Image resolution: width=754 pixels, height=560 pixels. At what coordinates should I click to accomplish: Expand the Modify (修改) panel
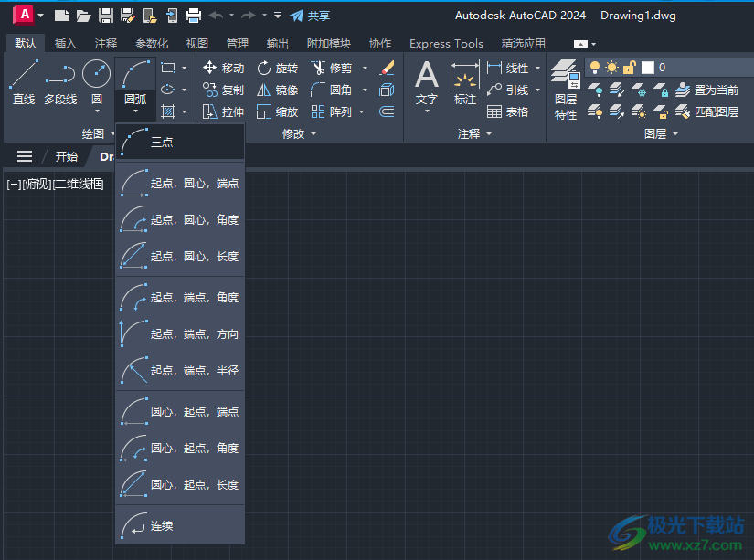tap(299, 133)
